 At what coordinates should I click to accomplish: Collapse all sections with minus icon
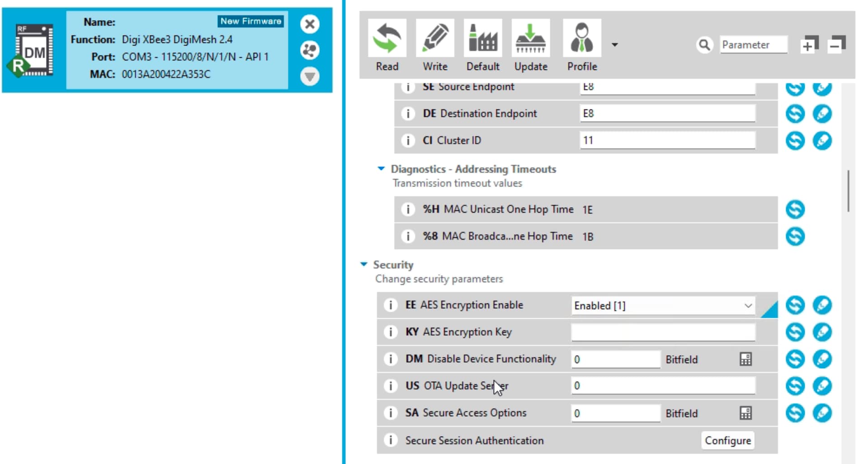point(836,45)
